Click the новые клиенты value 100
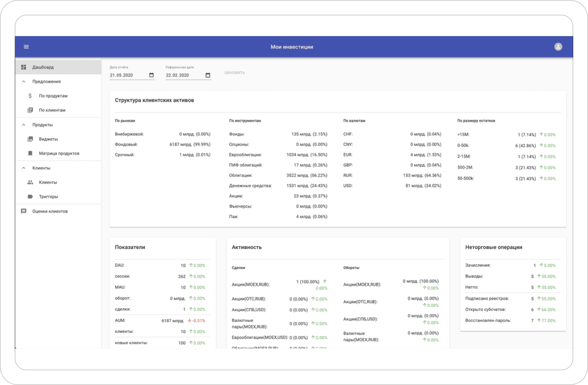 (182, 343)
